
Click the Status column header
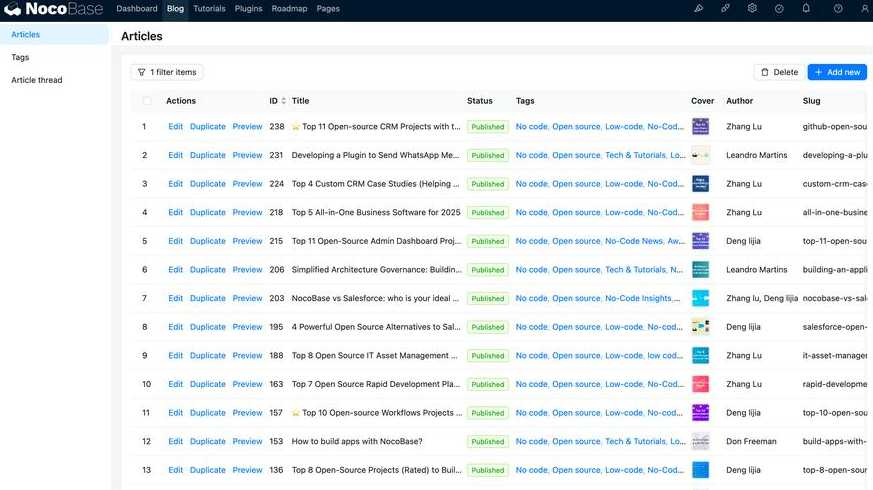480,101
